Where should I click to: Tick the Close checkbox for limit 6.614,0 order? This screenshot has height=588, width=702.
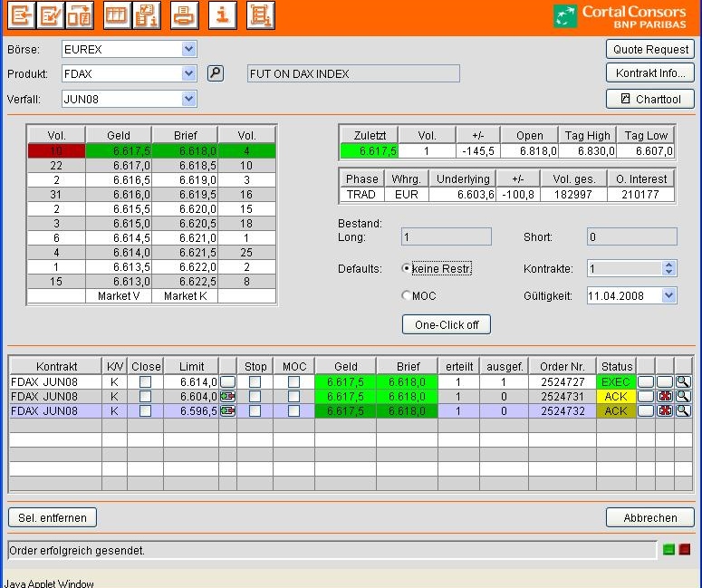[146, 382]
